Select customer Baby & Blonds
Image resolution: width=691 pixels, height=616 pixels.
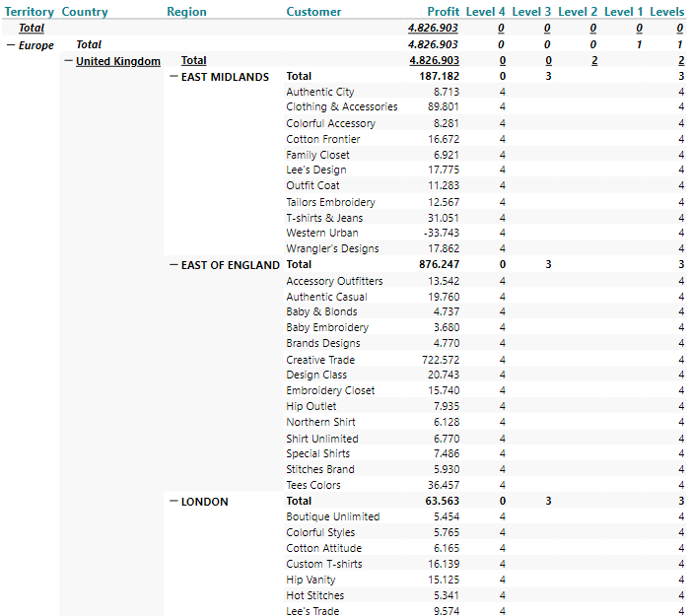[321, 311]
